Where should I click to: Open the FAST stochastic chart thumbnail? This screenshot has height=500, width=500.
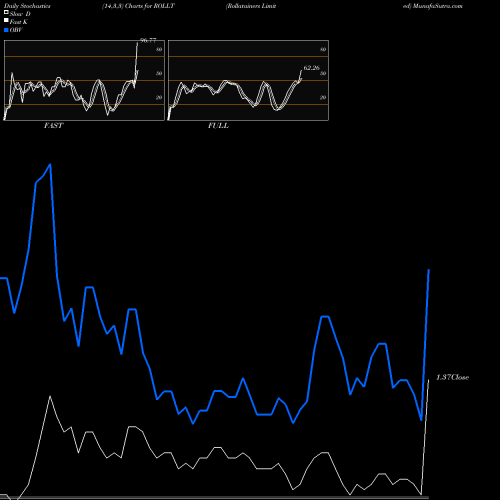coord(84,80)
